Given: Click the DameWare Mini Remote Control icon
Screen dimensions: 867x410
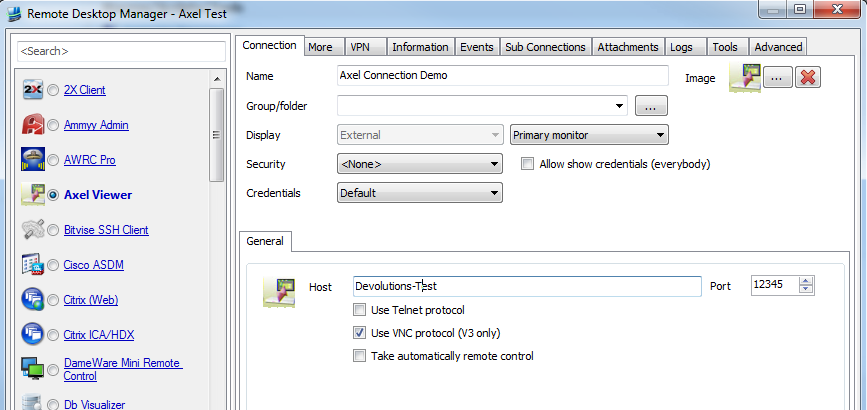Looking at the screenshot, I should (x=33, y=369).
